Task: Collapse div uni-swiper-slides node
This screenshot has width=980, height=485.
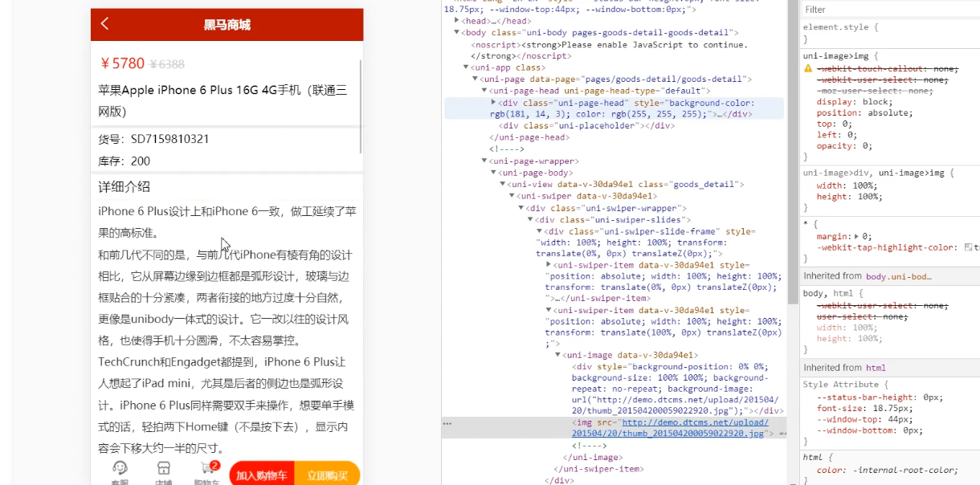Action: [530, 219]
